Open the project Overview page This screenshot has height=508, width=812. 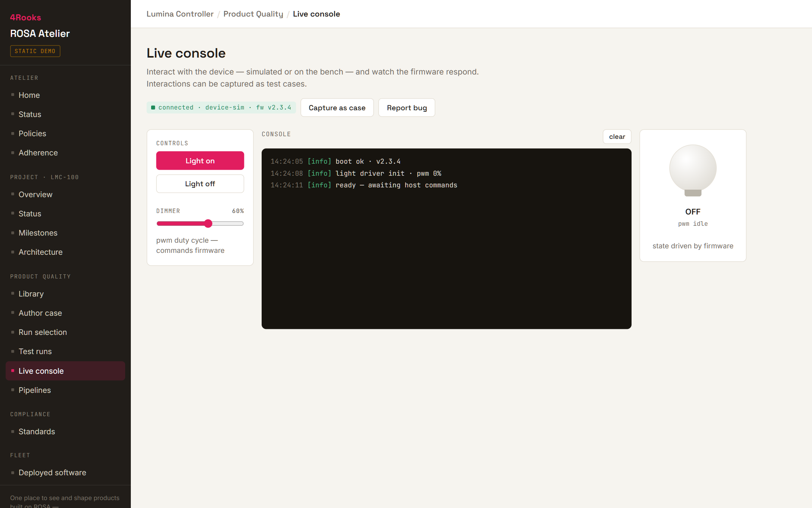pyautogui.click(x=65, y=195)
